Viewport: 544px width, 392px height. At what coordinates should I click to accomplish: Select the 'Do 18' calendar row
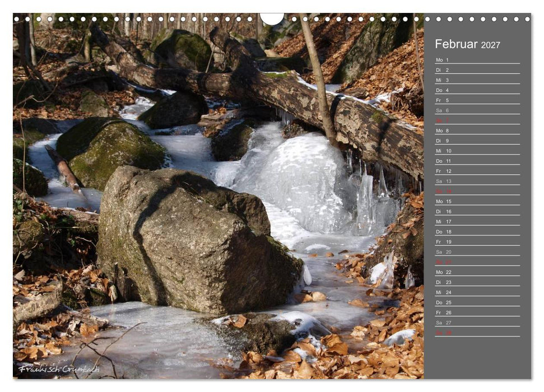[x=477, y=231]
